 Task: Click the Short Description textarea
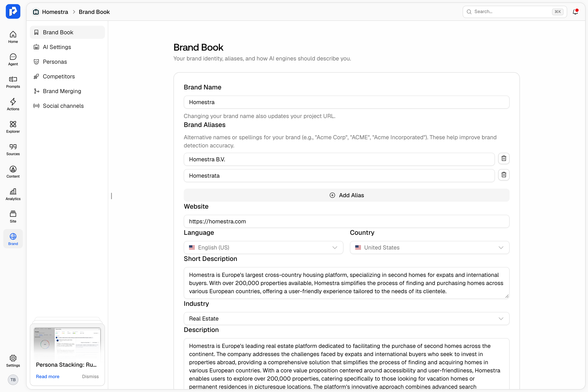click(x=346, y=283)
